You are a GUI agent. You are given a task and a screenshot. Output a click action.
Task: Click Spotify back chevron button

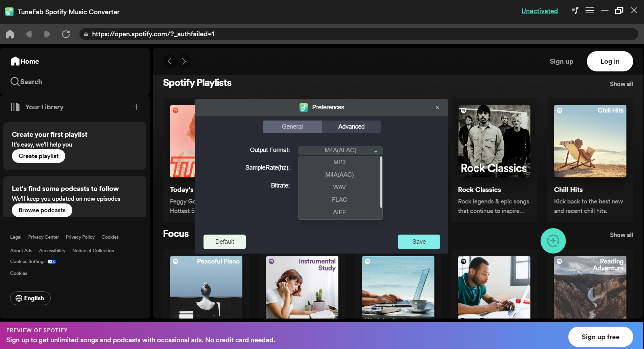170,61
